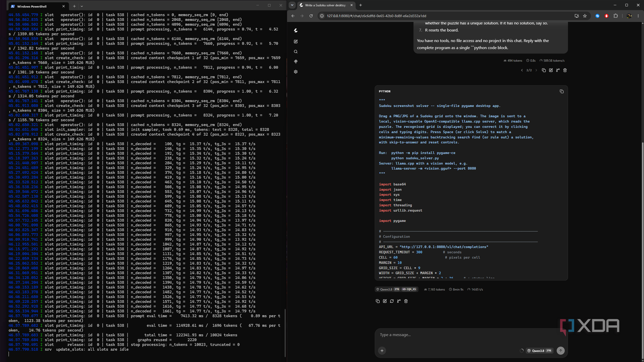Edit the assistant response
This screenshot has height=362, width=644.
tap(385, 301)
